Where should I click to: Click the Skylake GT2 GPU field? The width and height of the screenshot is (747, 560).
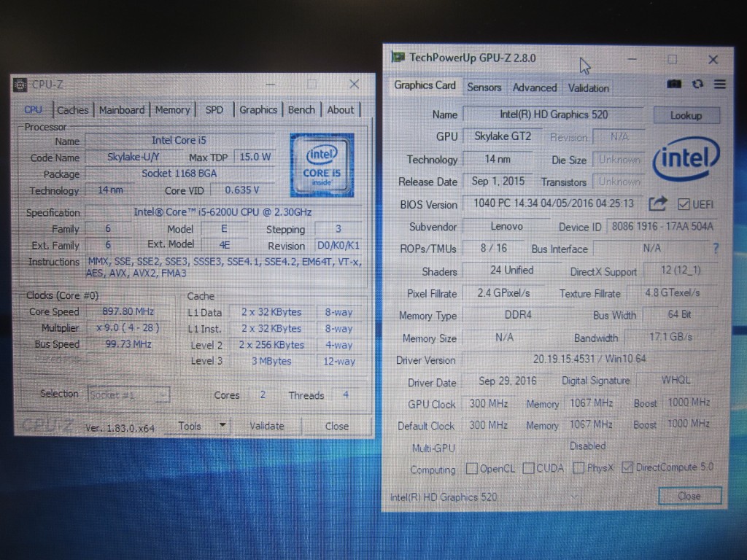point(503,136)
